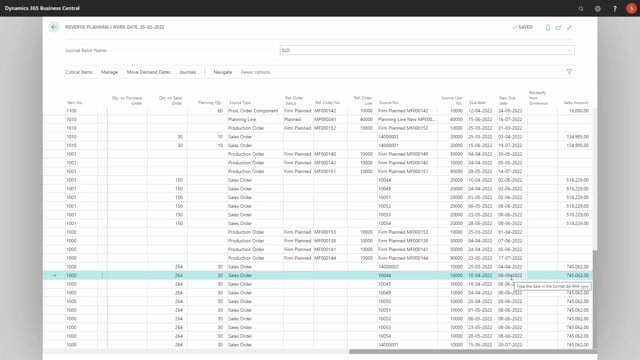The height and width of the screenshot is (360, 640).
Task: Click the Source No. column header
Action: (x=389, y=103)
